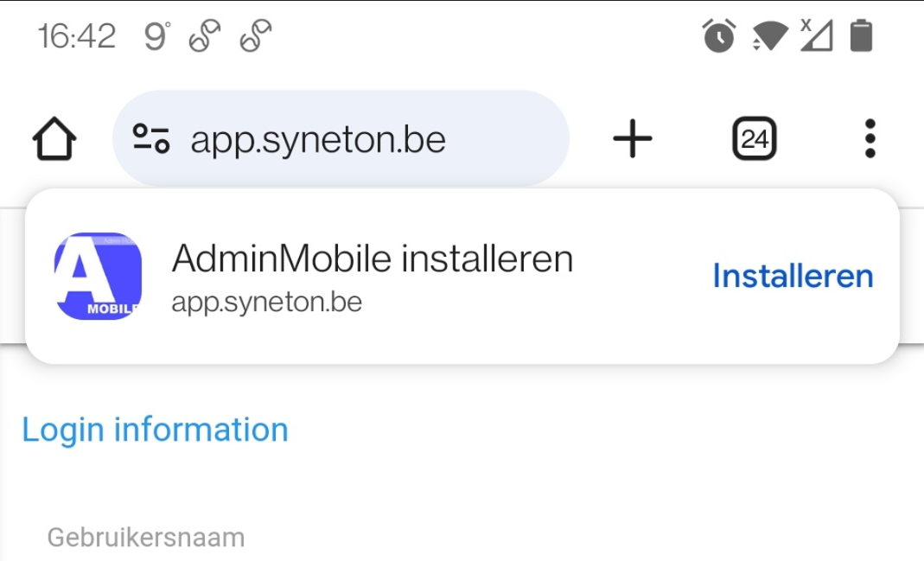The image size is (924, 561).
Task: Tap the browser Home icon
Action: coord(54,139)
